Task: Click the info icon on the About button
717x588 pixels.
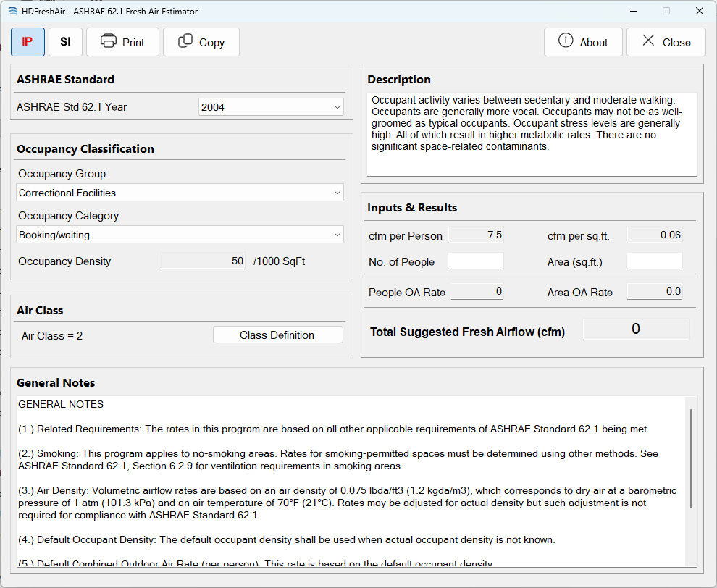Action: click(x=566, y=41)
